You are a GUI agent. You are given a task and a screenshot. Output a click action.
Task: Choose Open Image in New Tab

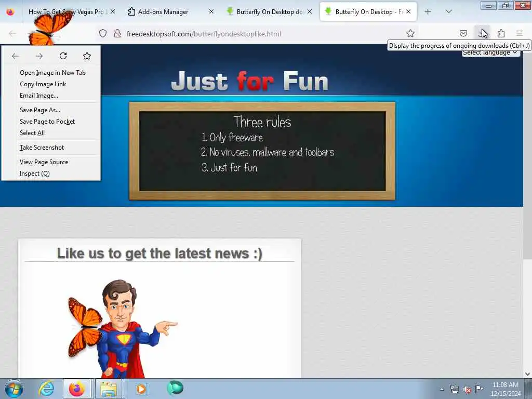[52, 73]
